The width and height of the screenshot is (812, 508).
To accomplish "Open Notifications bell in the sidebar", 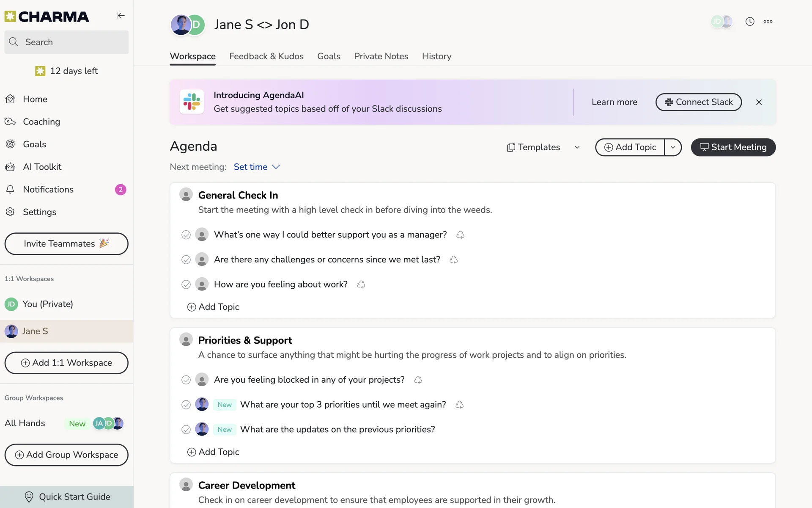I will click(x=10, y=190).
